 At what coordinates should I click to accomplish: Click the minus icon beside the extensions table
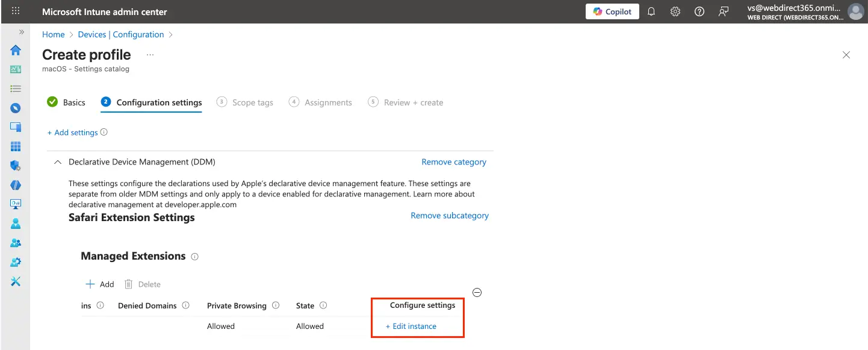click(x=477, y=292)
